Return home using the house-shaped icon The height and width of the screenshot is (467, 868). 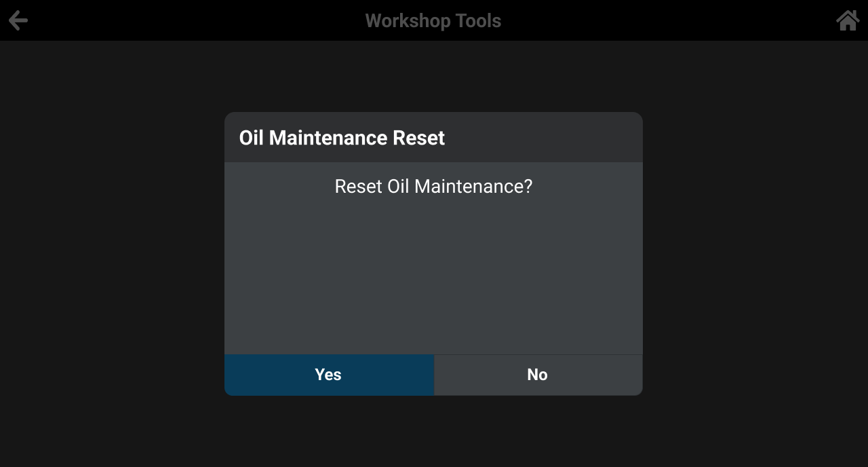tap(847, 20)
